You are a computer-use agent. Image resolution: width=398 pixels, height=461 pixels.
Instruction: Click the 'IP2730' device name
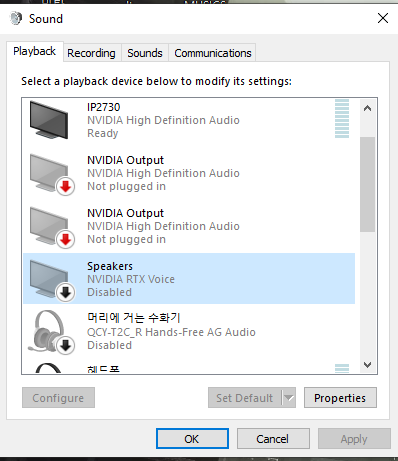coord(103,107)
